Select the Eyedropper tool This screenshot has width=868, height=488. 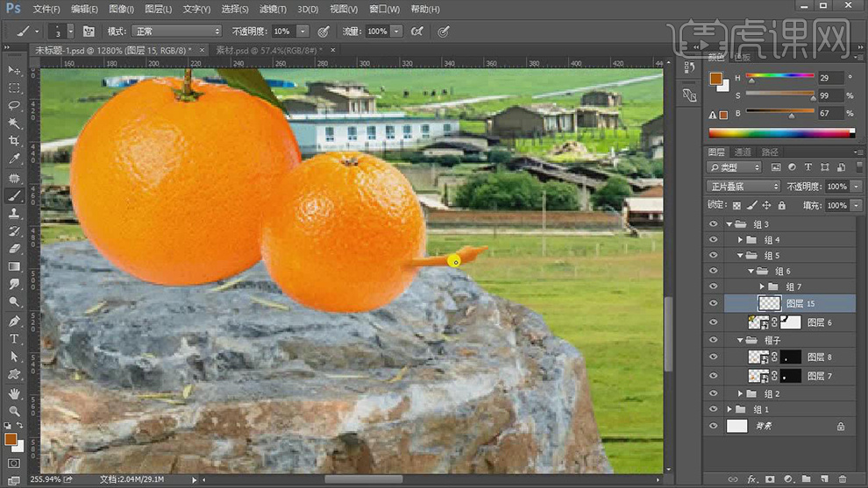14,159
